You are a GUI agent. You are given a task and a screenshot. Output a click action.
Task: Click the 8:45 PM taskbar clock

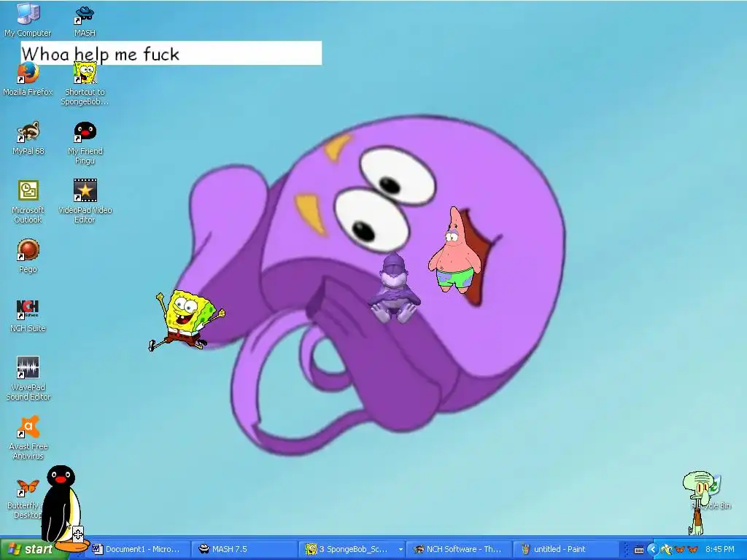720,549
